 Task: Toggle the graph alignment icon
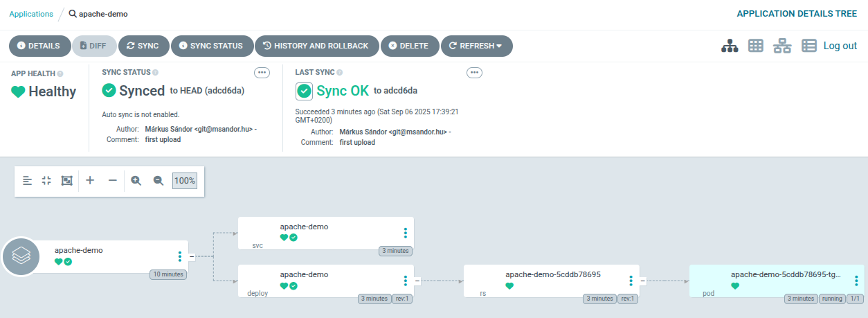(x=27, y=180)
